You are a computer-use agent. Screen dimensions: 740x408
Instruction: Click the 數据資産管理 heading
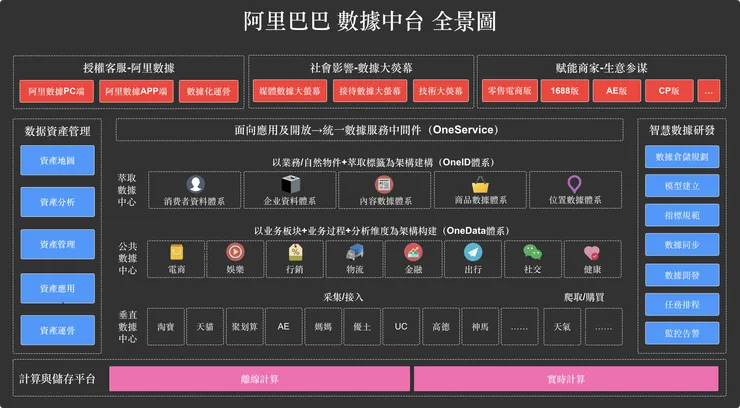pyautogui.click(x=58, y=131)
